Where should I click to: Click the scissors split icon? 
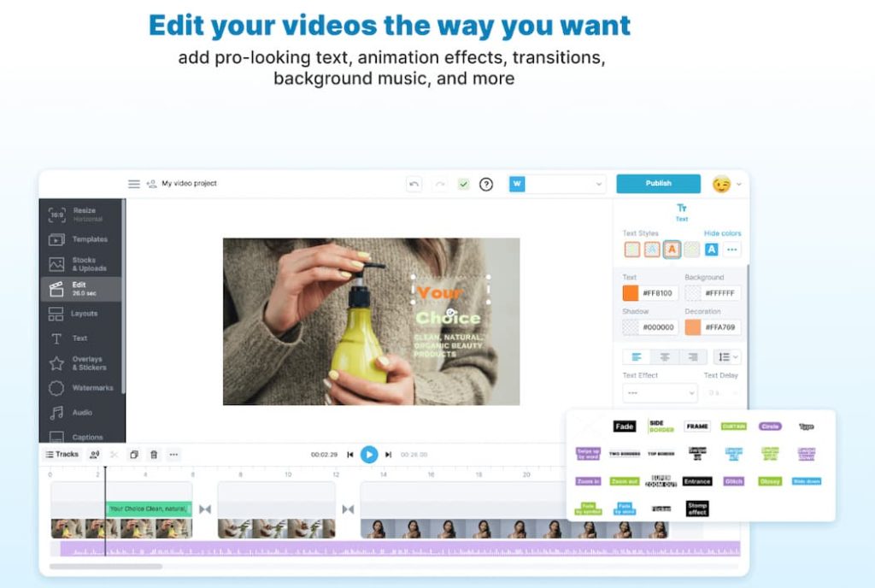pos(115,455)
